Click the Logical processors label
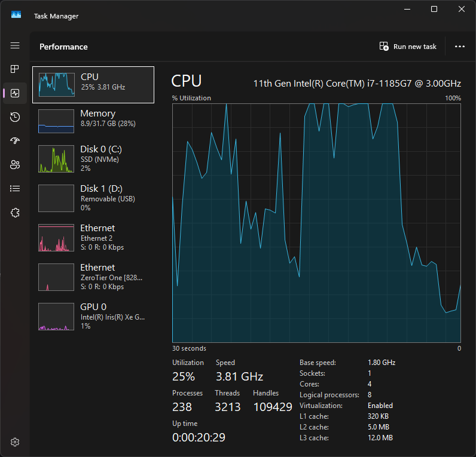Screen dimensions: 476x457 tap(329, 395)
